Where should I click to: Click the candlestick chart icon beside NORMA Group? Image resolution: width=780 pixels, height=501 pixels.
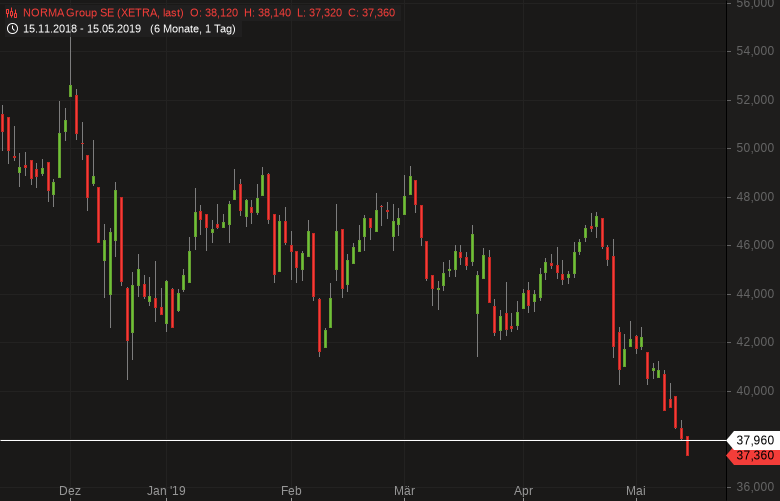tap(11, 13)
